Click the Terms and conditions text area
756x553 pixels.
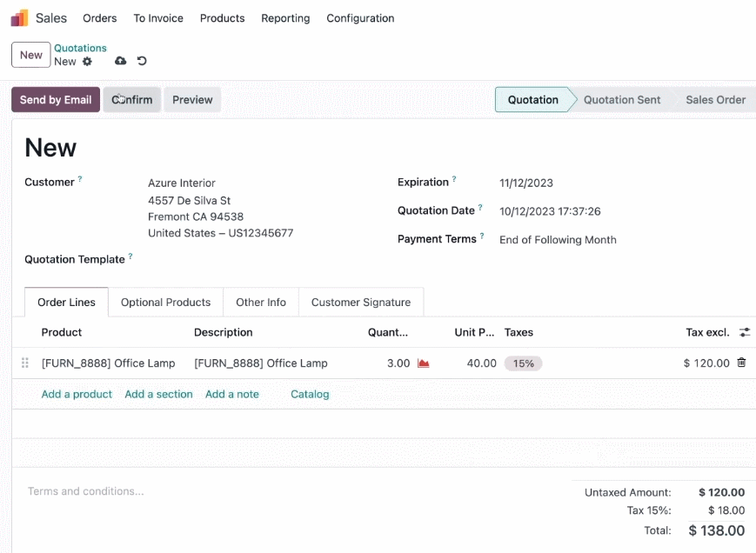point(85,491)
